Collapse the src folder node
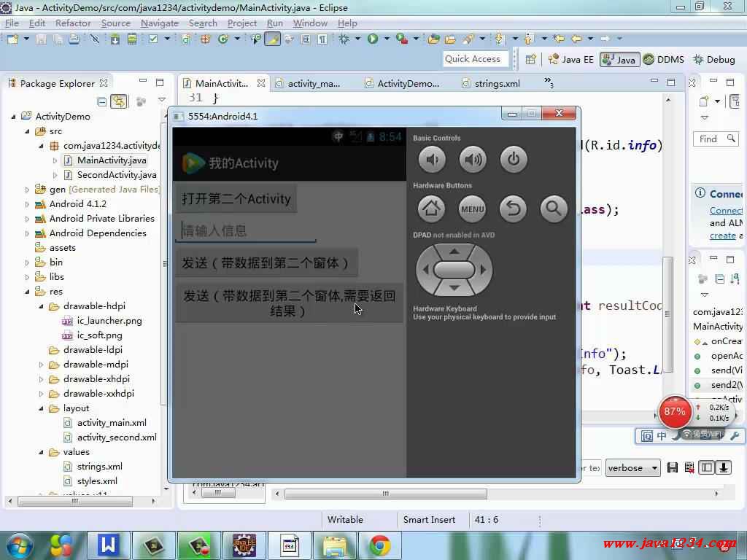Screen dimensions: 747x560 point(27,131)
